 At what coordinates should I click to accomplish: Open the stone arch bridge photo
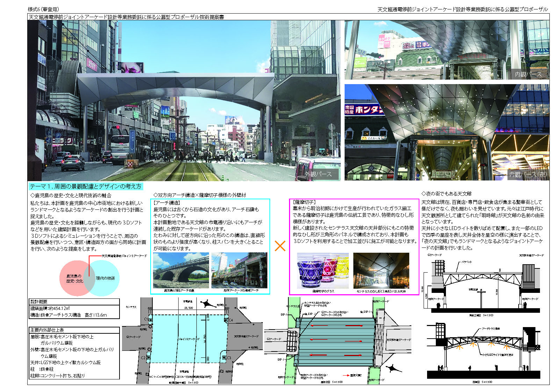pyautogui.click(x=181, y=270)
